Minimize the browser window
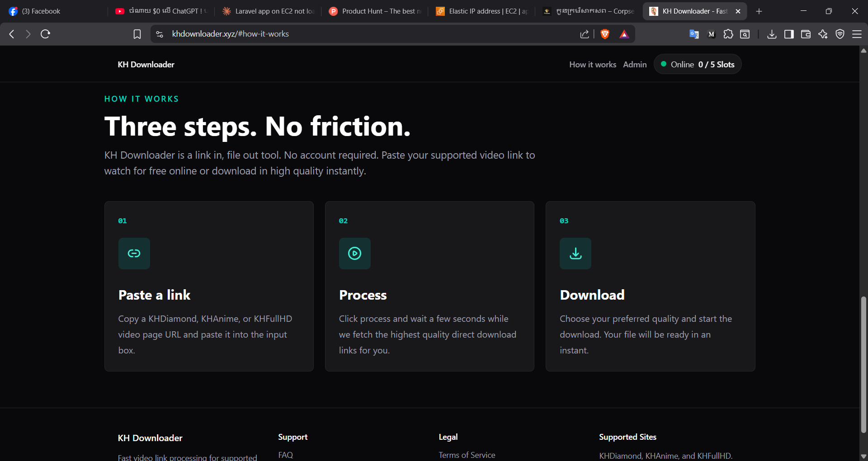This screenshot has height=461, width=868. pos(803,11)
